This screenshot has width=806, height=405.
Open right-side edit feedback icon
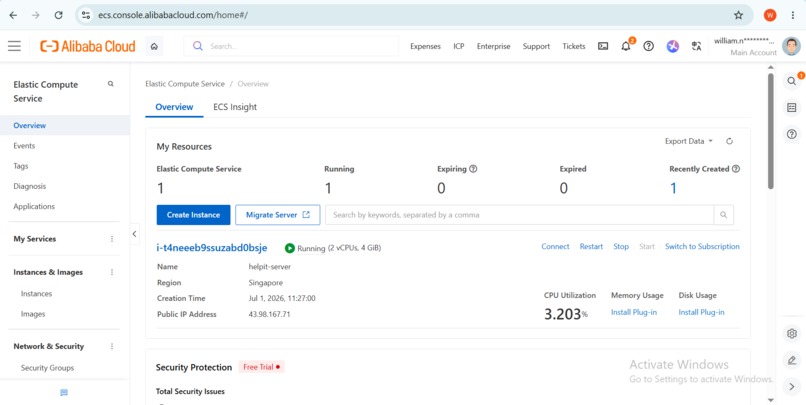click(x=792, y=360)
